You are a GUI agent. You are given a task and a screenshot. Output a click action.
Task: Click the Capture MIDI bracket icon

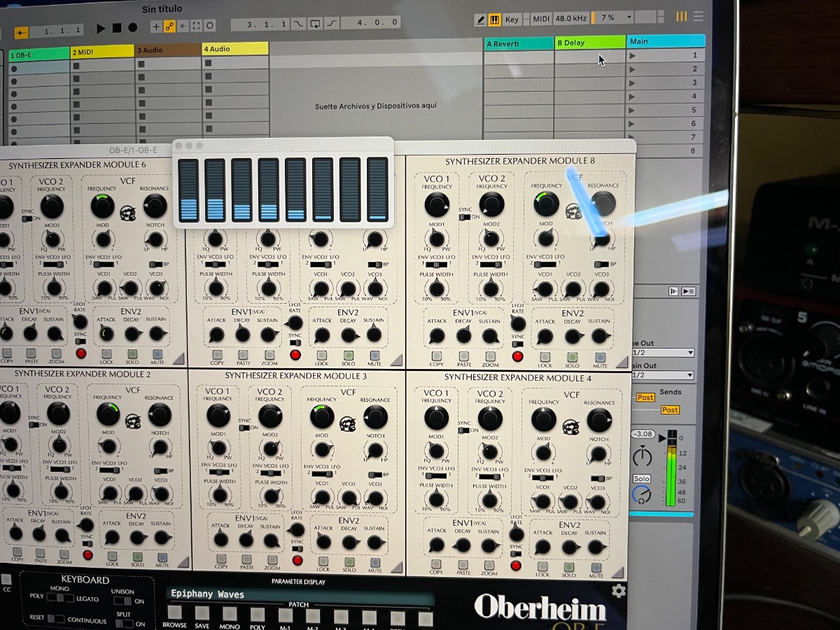pos(196,26)
